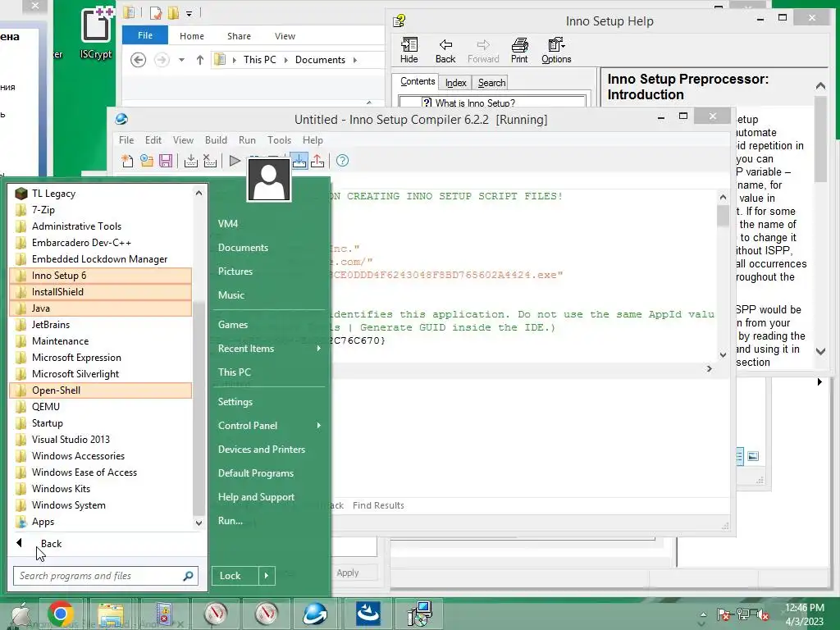Click the Compile toolbar icon

pos(190,161)
